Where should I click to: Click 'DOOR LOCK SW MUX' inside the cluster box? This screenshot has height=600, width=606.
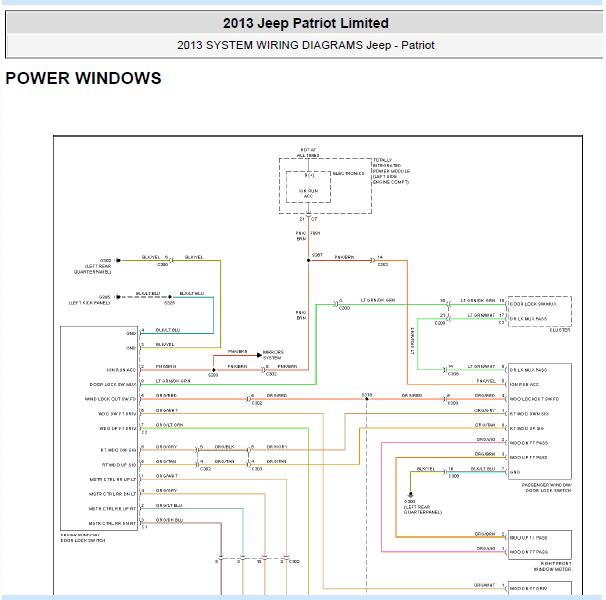533,304
